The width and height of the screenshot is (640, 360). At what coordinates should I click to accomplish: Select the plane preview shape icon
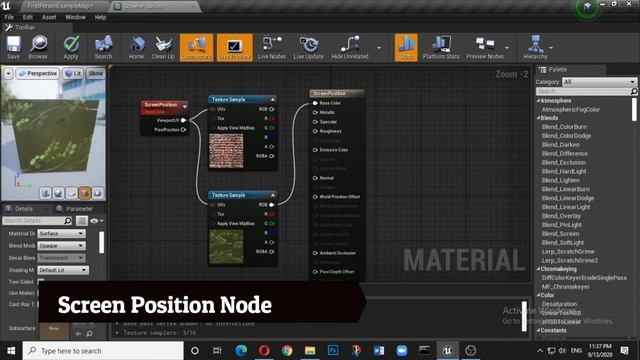72,193
